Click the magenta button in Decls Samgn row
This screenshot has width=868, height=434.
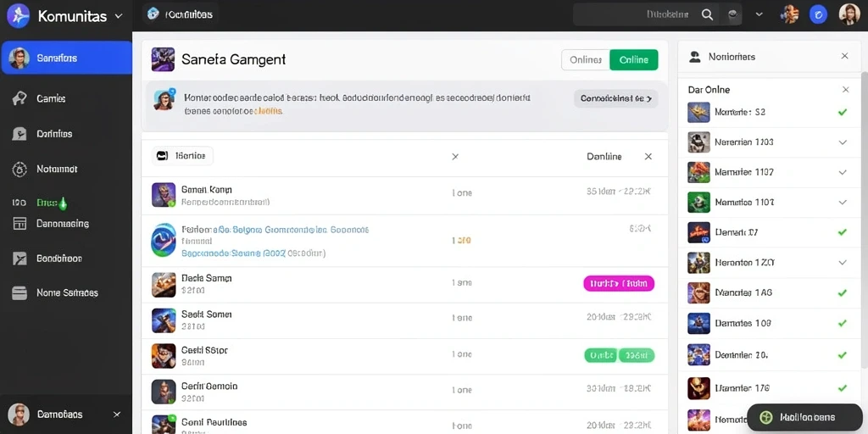click(x=619, y=284)
